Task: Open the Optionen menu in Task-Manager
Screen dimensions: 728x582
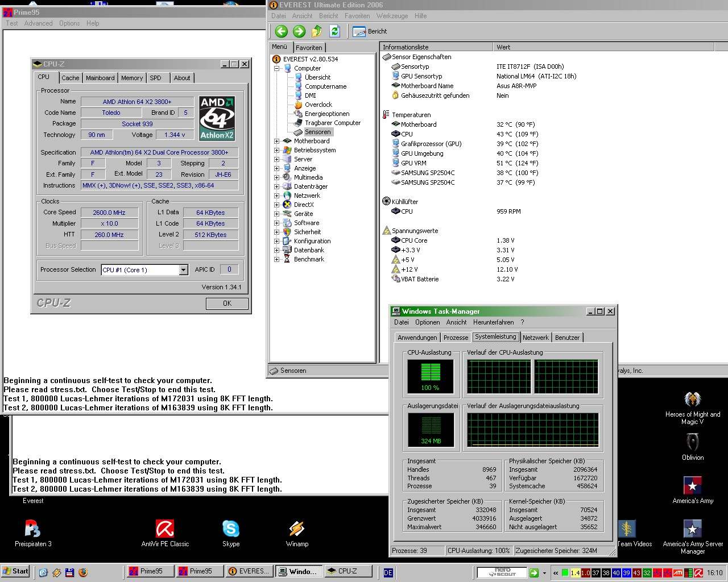Action: pyautogui.click(x=427, y=322)
